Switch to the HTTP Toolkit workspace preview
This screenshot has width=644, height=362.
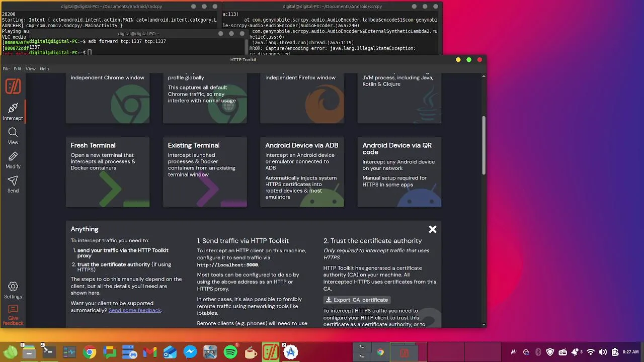(405, 352)
